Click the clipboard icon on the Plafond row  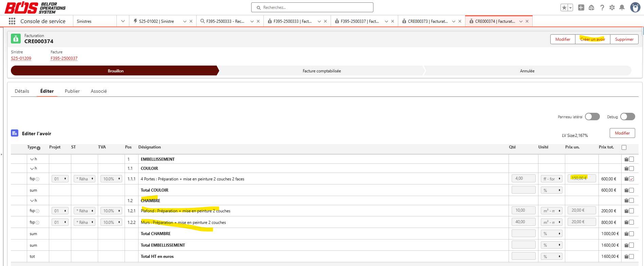(626, 211)
